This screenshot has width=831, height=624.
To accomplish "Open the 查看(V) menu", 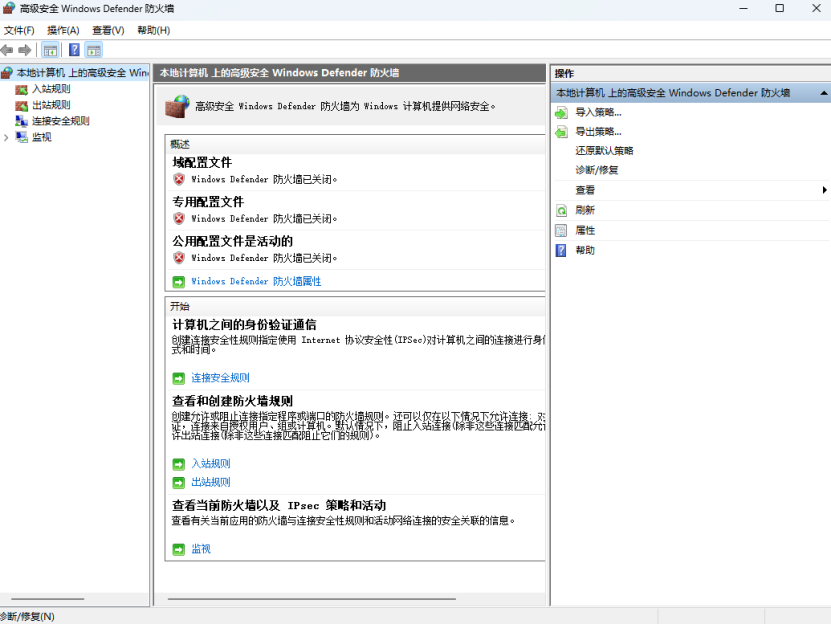I will coord(108,30).
